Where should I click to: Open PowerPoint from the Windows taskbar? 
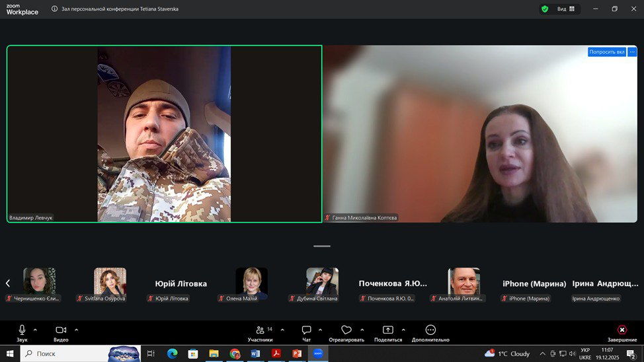click(297, 353)
